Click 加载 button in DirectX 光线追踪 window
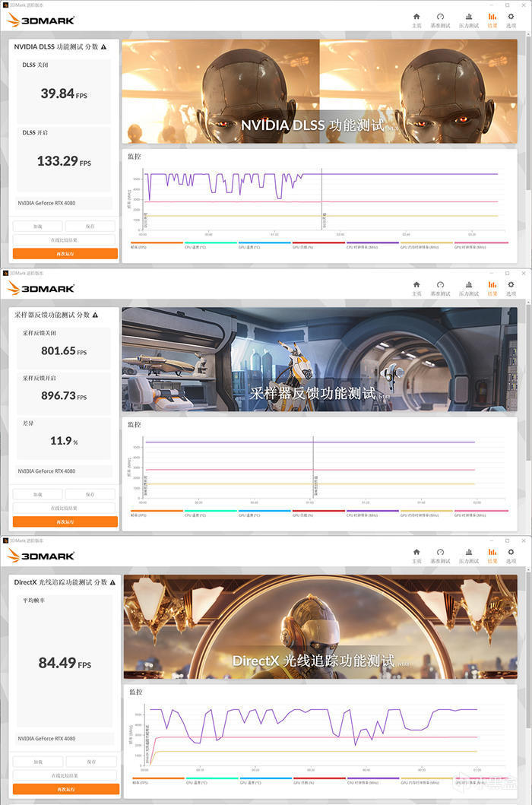The image size is (532, 805). click(x=38, y=762)
